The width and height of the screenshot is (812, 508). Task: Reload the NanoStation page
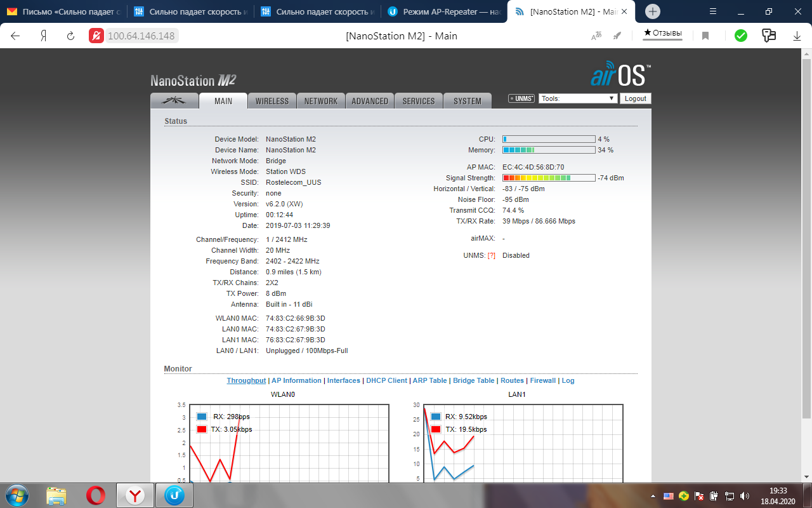pos(70,36)
